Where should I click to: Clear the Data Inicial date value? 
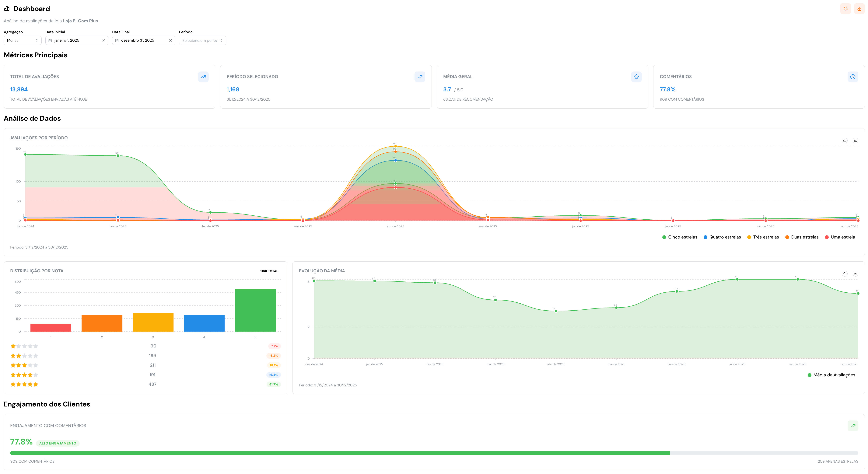click(104, 40)
